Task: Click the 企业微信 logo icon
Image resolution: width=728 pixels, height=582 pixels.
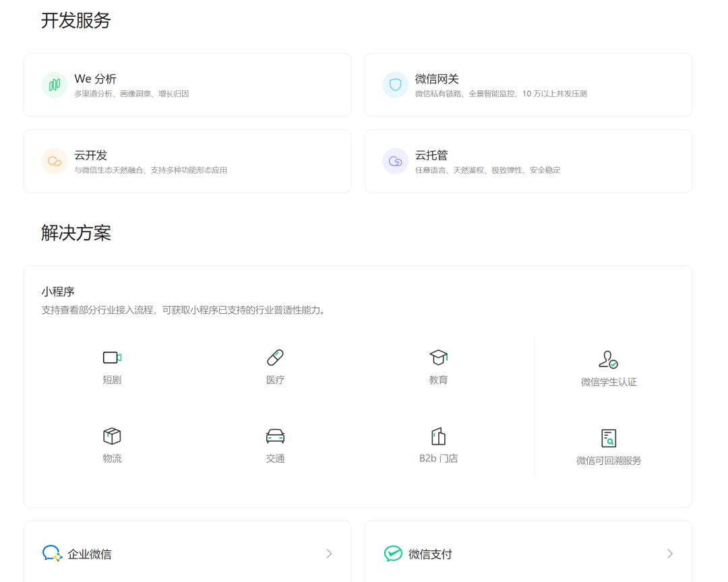Action: [52, 553]
